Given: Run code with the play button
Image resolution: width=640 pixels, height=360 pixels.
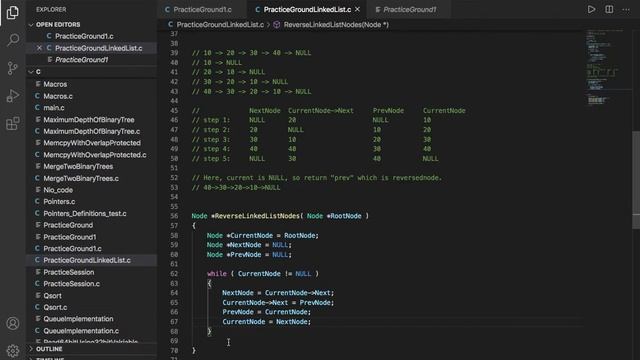Looking at the screenshot, I should [591, 9].
